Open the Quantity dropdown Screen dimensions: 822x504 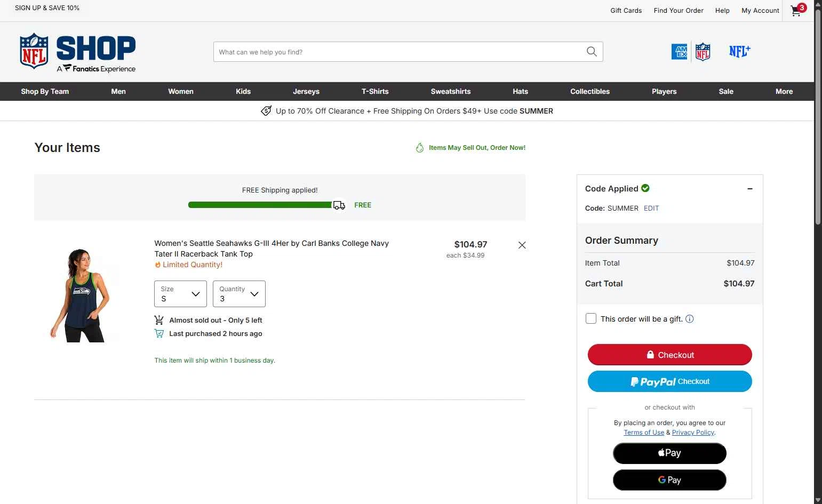239,294
